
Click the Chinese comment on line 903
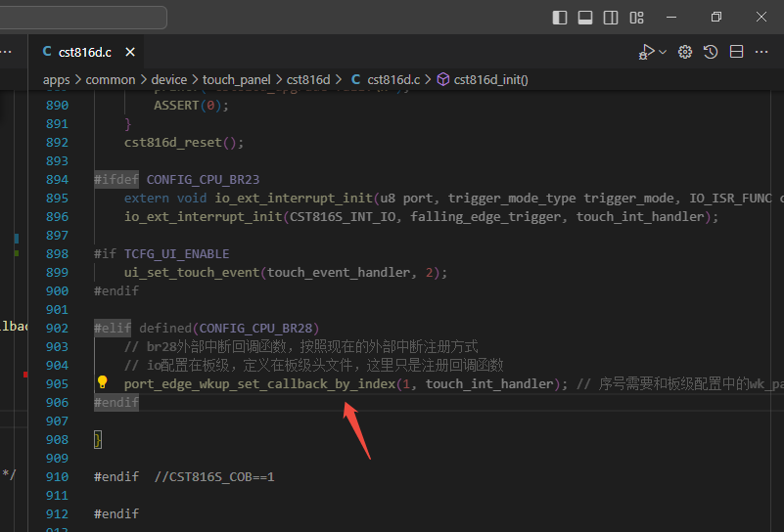pos(301,346)
